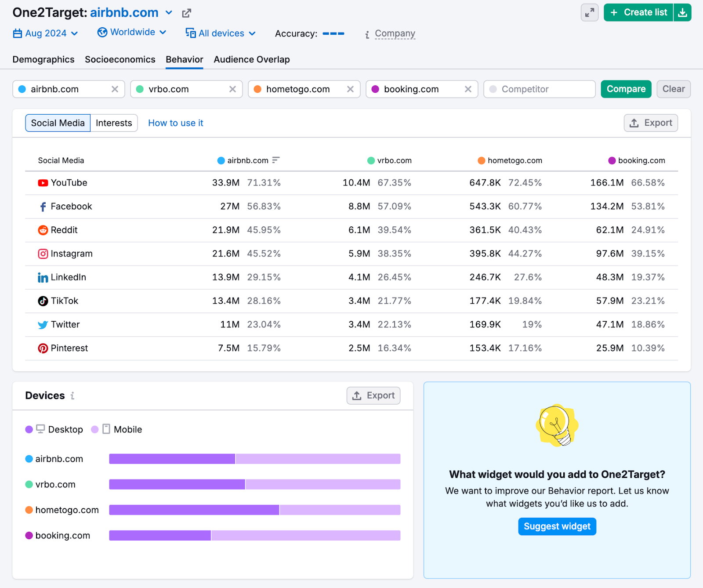The width and height of the screenshot is (703, 588).
Task: Click the sort icon next to airbnb.com column
Action: pyautogui.click(x=276, y=160)
